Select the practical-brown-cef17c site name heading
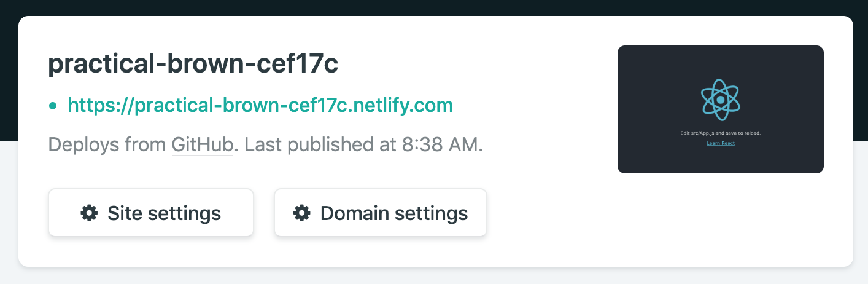This screenshot has width=868, height=284. click(x=193, y=65)
